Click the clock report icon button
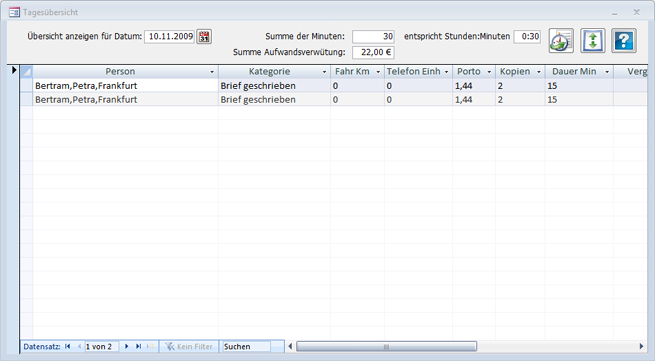The height and width of the screenshot is (361, 655). (561, 41)
